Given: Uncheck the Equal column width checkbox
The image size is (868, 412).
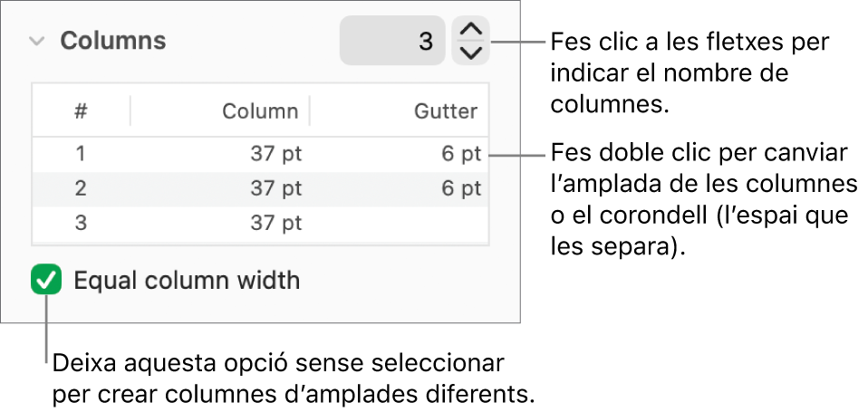Looking at the screenshot, I should [x=45, y=281].
